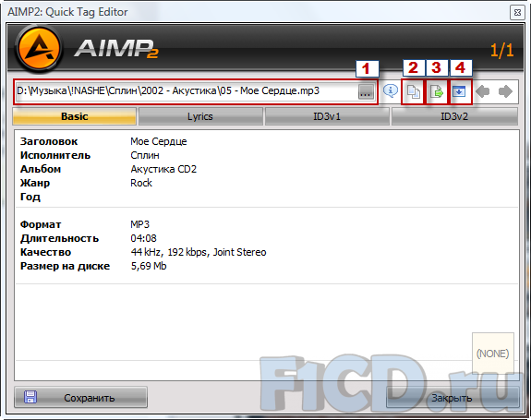The image size is (531, 420).
Task: Click the Сохранить button
Action: [x=80, y=397]
